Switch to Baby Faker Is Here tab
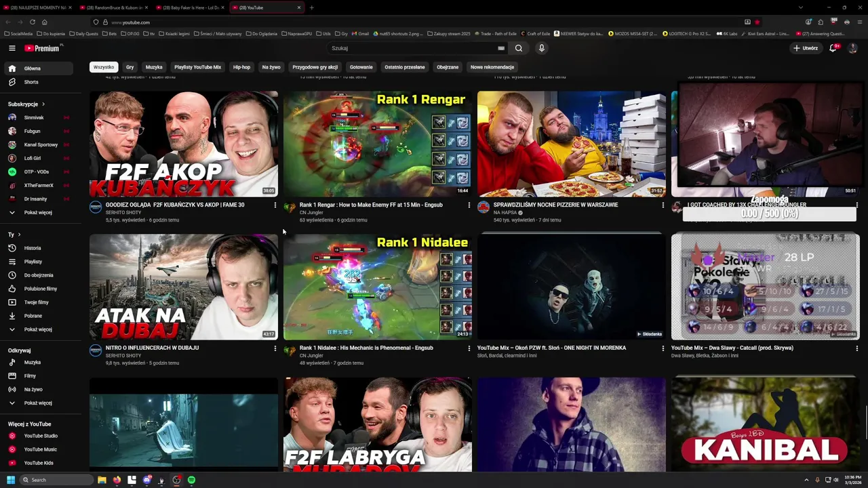Viewport: 868px width, 488px height. coord(191,7)
